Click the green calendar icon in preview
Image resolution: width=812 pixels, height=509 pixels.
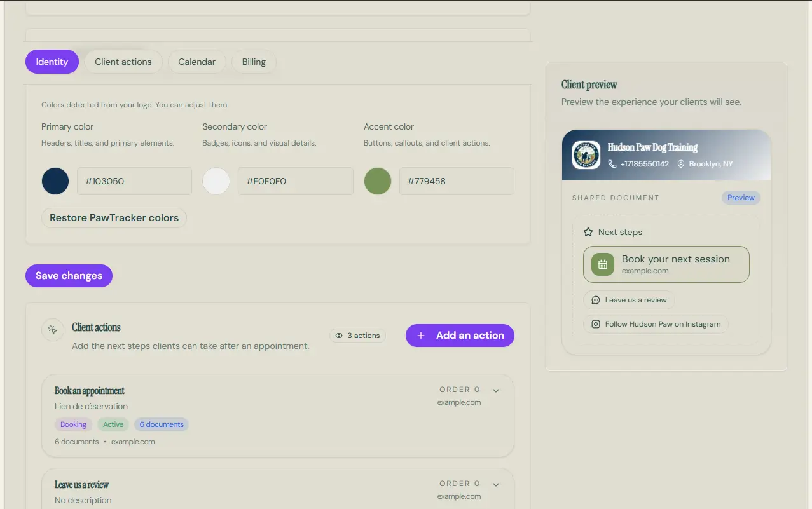(603, 264)
